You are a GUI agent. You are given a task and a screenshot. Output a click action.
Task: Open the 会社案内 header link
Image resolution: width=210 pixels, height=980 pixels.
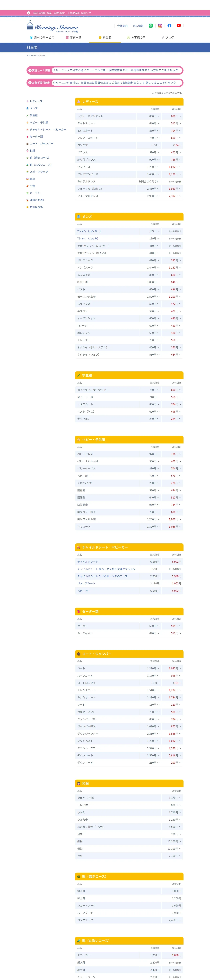click(122, 26)
